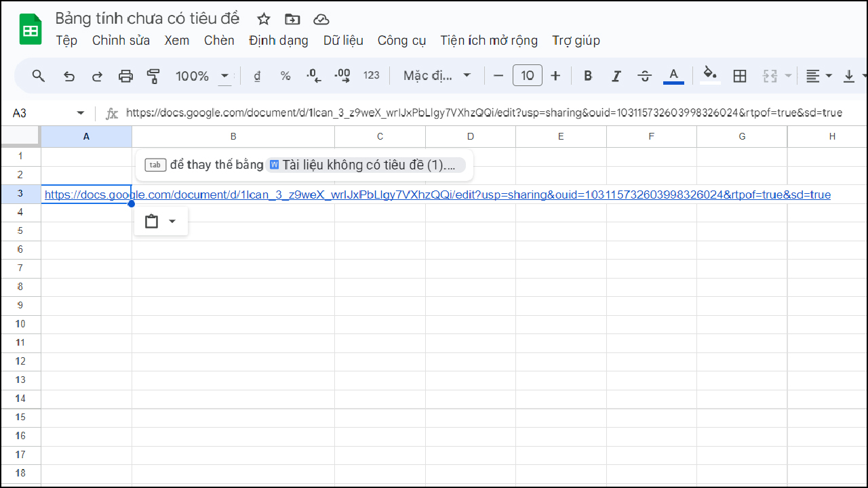Follow the docs.google.com link in A3
Screen dimensions: 868x488
pos(437,195)
